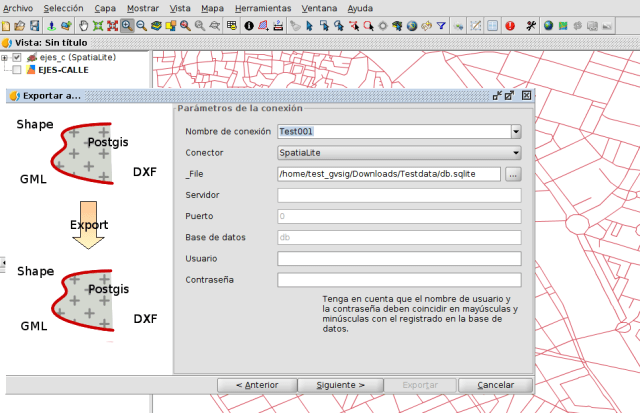Enable the EJES-CALLE layer checkbox

tap(17, 71)
